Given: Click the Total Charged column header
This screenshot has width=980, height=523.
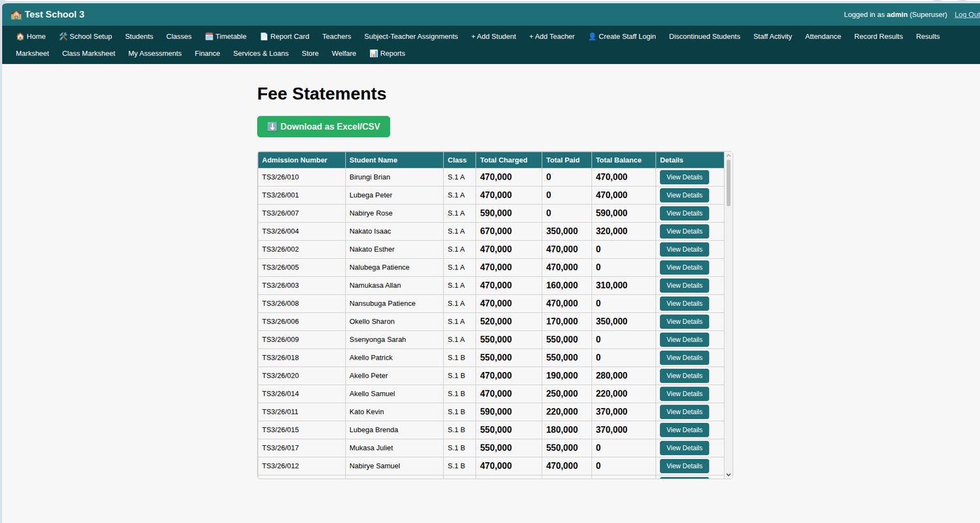Looking at the screenshot, I should pos(508,160).
